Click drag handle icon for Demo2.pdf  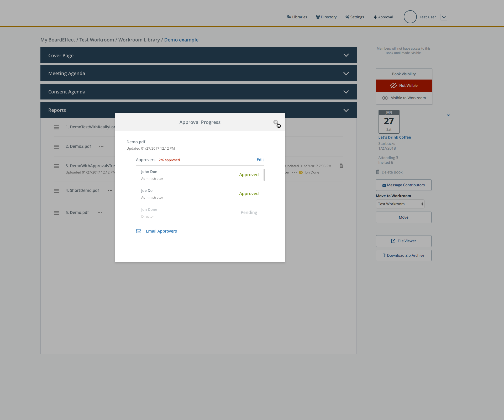[56, 147]
